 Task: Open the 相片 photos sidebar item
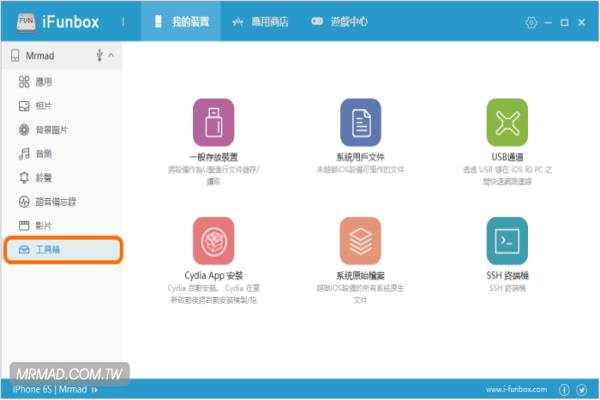pyautogui.click(x=35, y=106)
